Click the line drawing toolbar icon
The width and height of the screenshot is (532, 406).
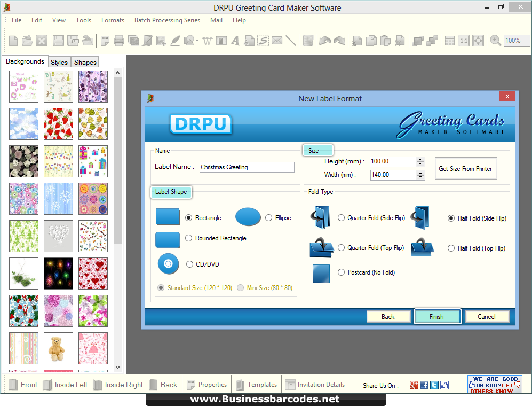click(x=291, y=41)
